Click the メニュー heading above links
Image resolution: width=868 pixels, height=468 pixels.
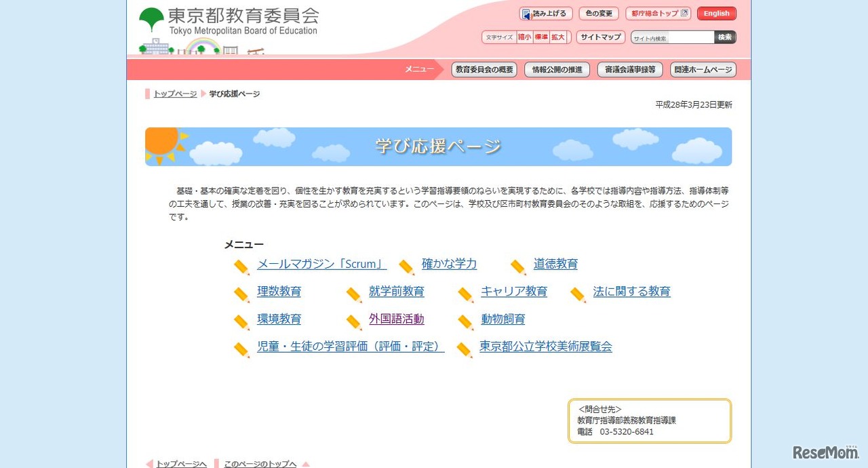pyautogui.click(x=244, y=245)
